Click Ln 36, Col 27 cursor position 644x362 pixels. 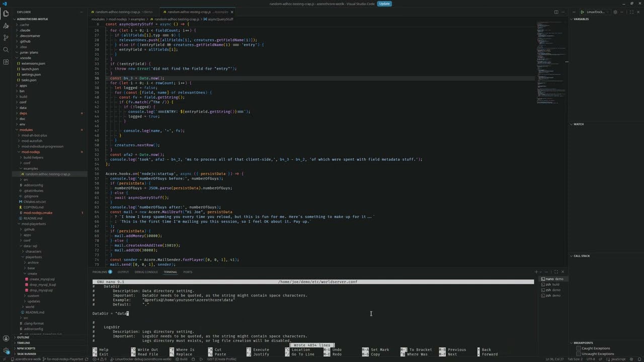(555, 359)
